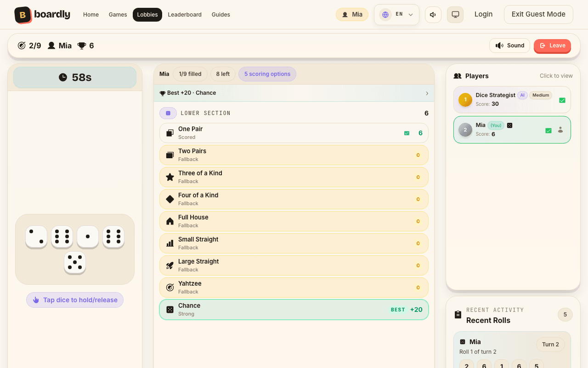588x368 pixels.
Task: Click the diamond icon for Four of a Kind
Action: [x=170, y=199]
